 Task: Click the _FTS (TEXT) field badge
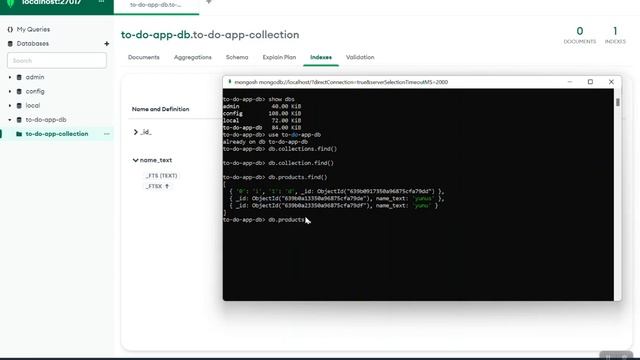pos(162,176)
